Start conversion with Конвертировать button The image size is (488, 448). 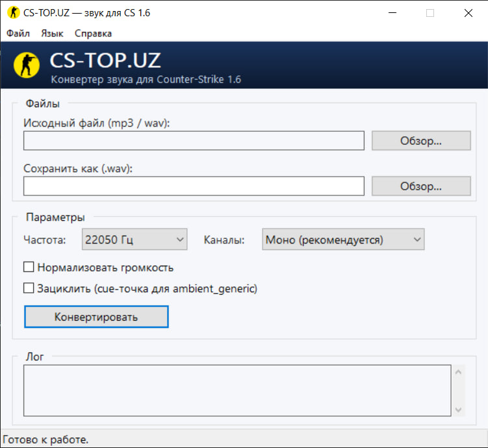(x=96, y=316)
